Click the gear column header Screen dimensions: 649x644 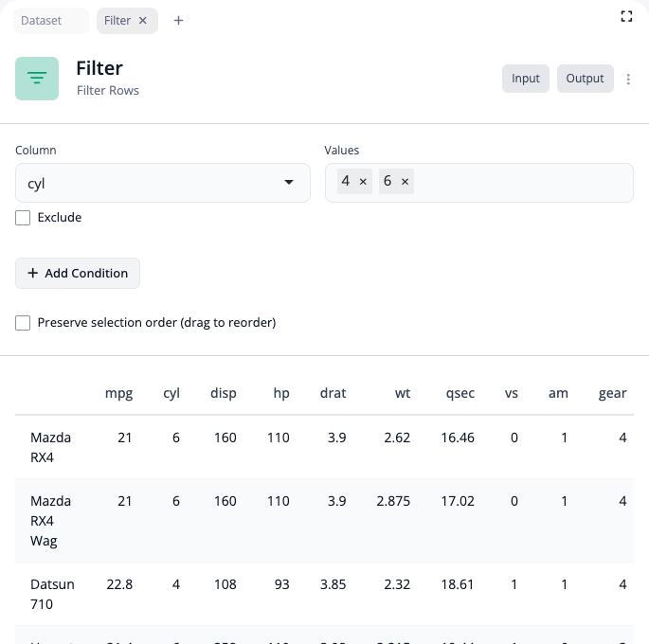click(612, 393)
